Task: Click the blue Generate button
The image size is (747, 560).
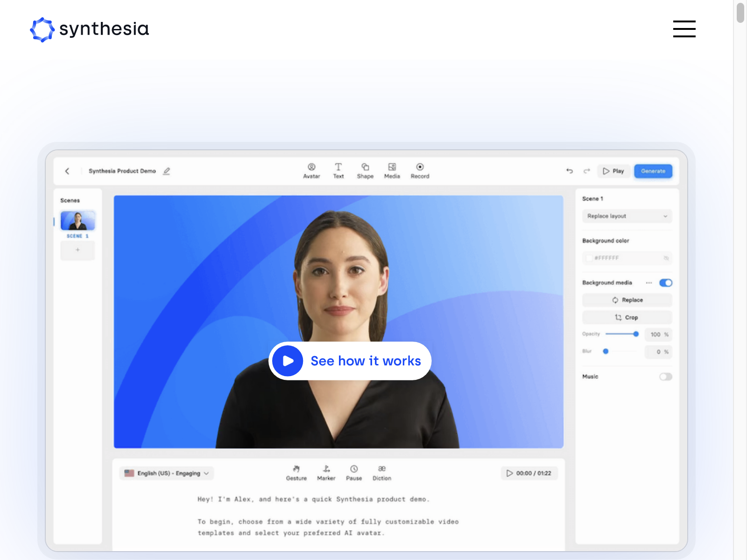Action: point(653,171)
